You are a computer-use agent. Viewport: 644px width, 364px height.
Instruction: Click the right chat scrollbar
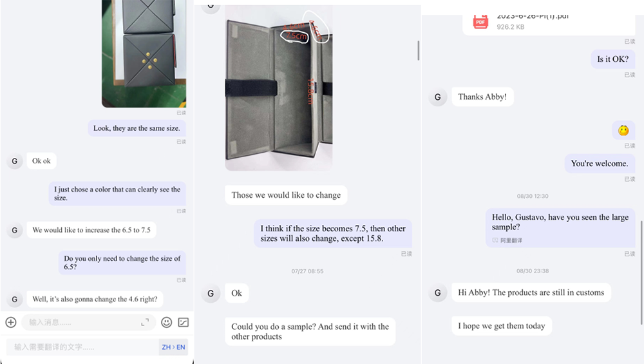click(641, 273)
